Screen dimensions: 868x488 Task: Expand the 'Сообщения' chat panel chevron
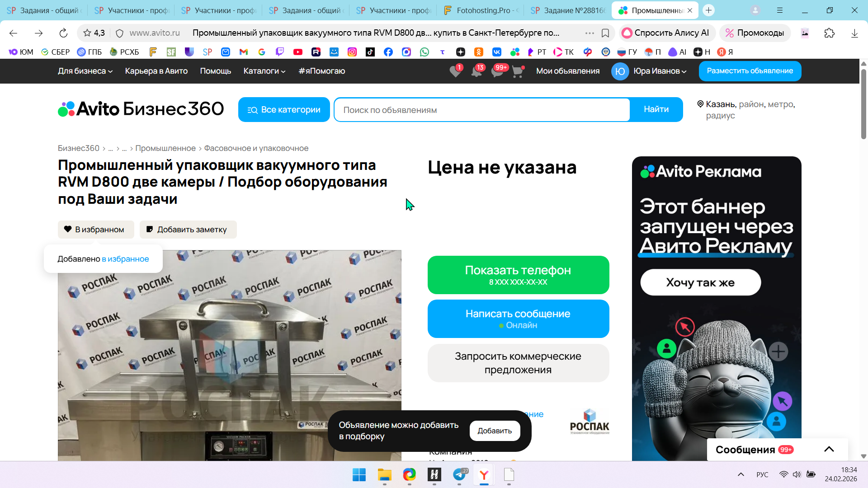point(829,449)
